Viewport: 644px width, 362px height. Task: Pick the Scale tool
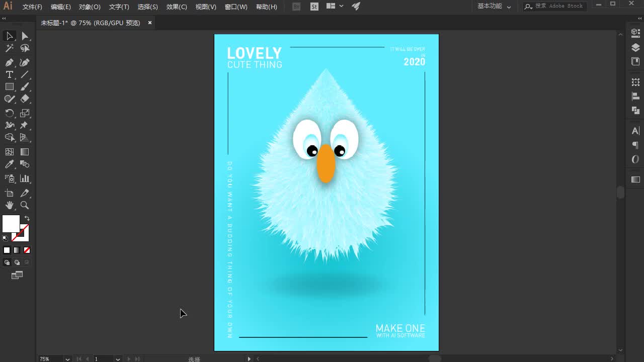point(25,113)
